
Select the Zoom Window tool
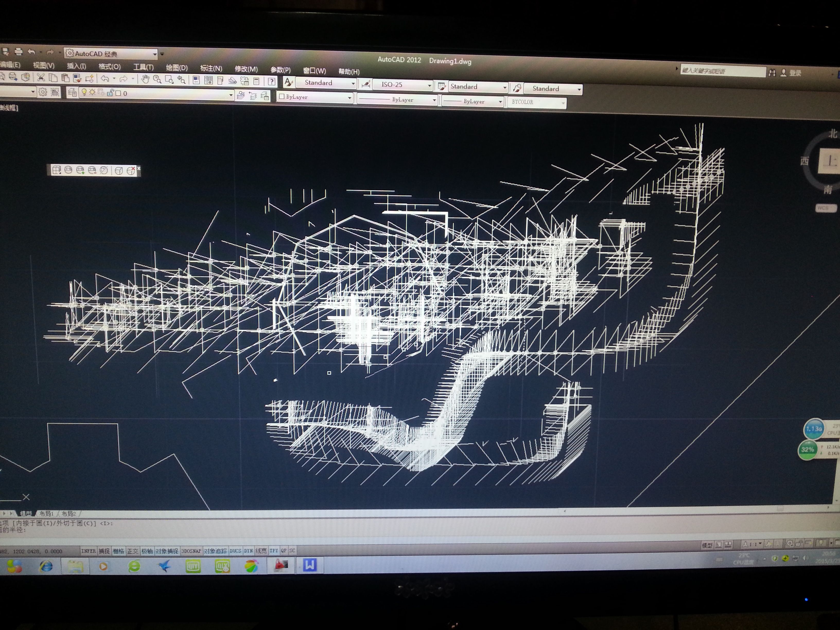tap(169, 80)
